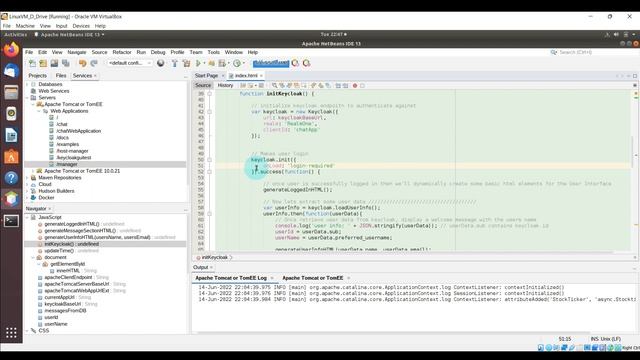Screen dimensions: 640x360
Task: Click the Profile Project toolbar icon
Action: (x=237, y=63)
